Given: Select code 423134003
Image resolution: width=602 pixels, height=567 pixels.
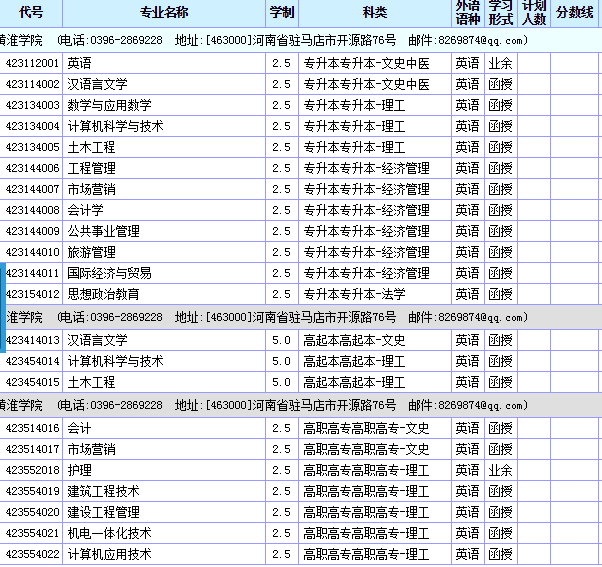Looking at the screenshot, I should point(33,105).
